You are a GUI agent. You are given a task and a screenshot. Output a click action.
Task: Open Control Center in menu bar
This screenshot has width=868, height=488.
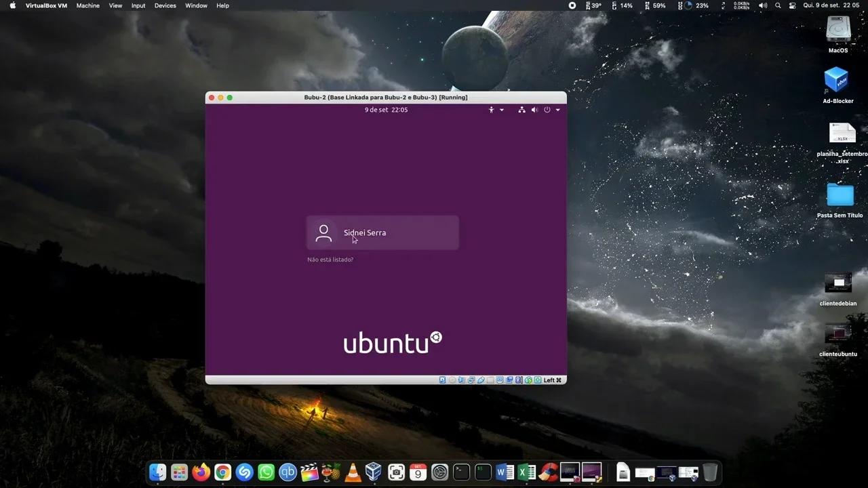click(791, 5)
